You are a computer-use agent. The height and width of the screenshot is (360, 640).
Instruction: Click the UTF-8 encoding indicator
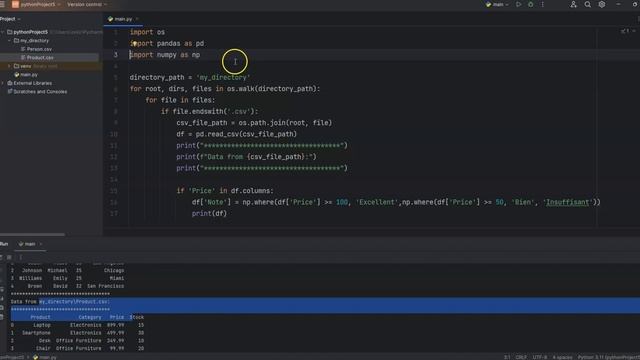tap(540, 357)
